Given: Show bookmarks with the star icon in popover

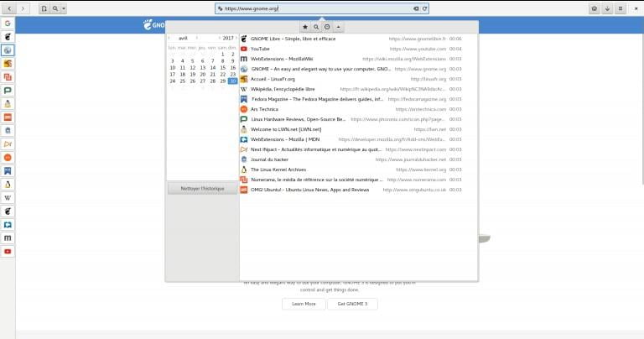Looking at the screenshot, I should tap(305, 27).
